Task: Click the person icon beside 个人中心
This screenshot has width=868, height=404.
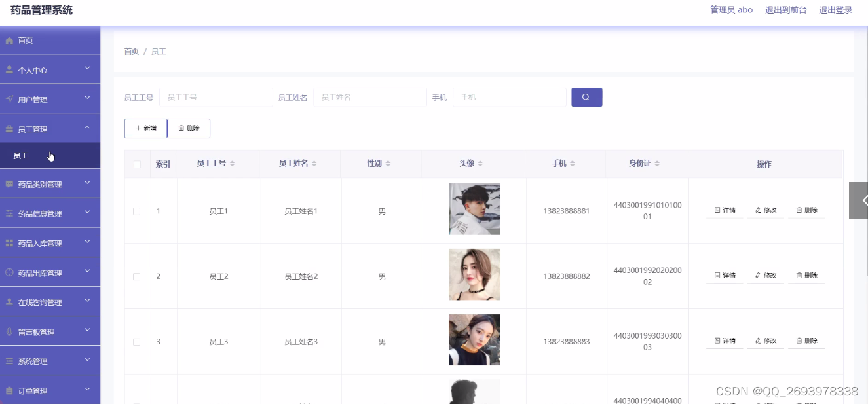Action: (9, 69)
